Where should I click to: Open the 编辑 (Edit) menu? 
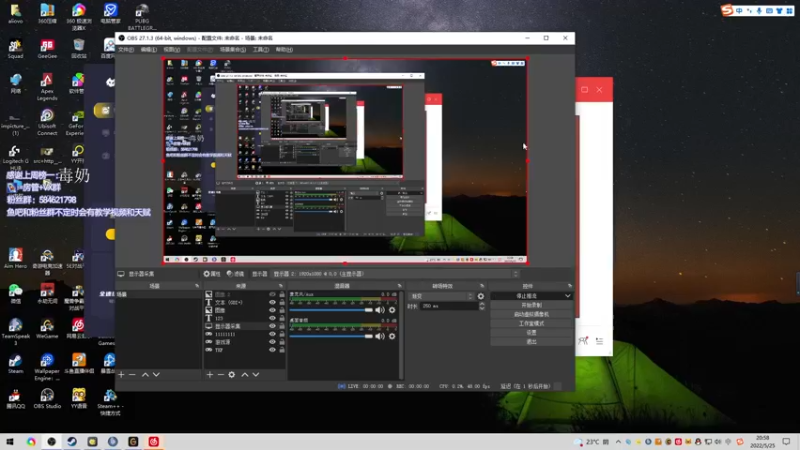coord(148,49)
